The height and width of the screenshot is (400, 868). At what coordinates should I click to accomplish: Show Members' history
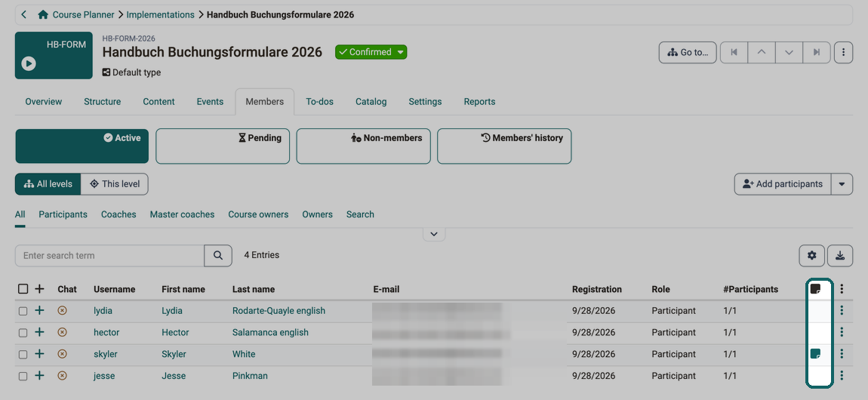[x=504, y=146]
